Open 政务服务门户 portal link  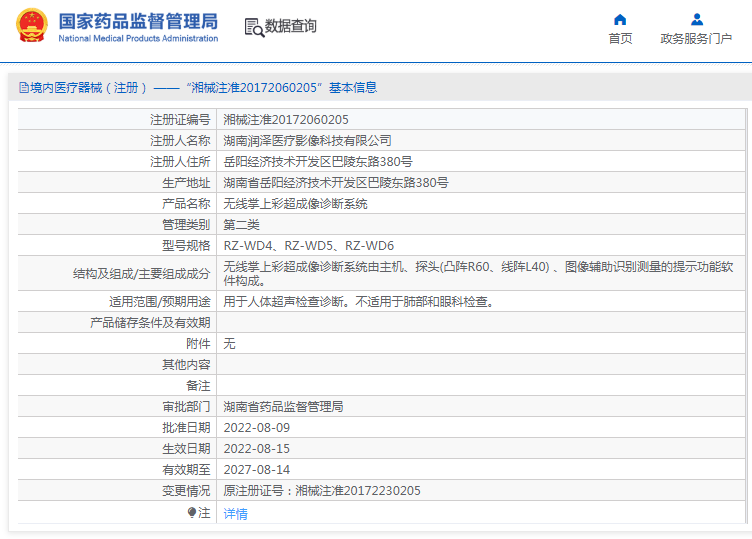pos(696,38)
